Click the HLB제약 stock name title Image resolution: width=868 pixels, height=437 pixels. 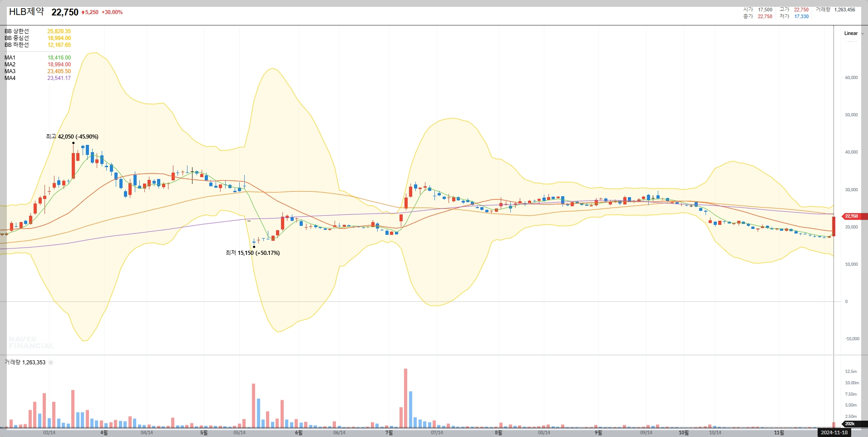[27, 12]
